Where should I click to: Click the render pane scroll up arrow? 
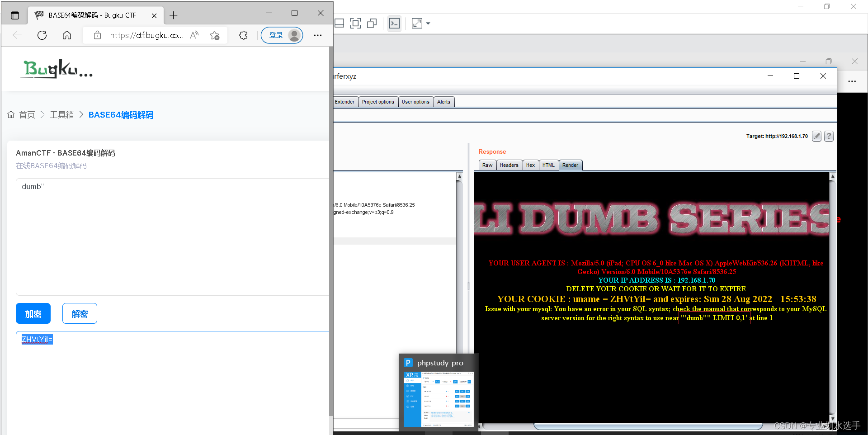(833, 176)
